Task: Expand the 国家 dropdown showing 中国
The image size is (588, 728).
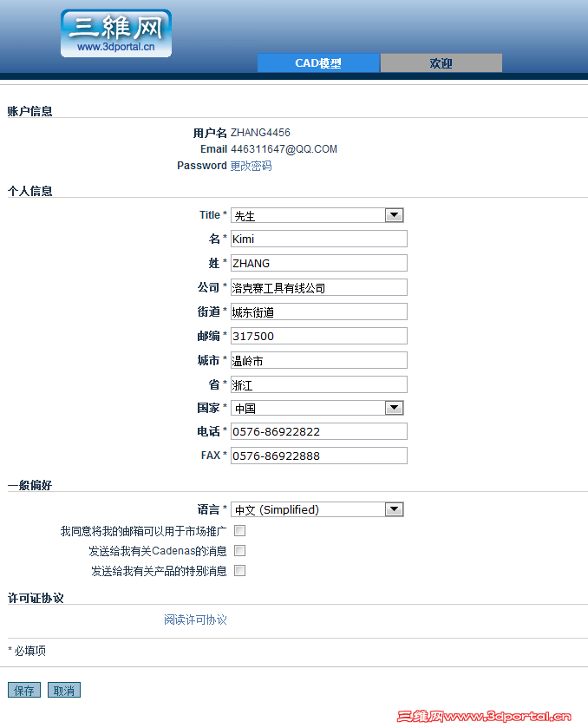Action: pyautogui.click(x=317, y=408)
